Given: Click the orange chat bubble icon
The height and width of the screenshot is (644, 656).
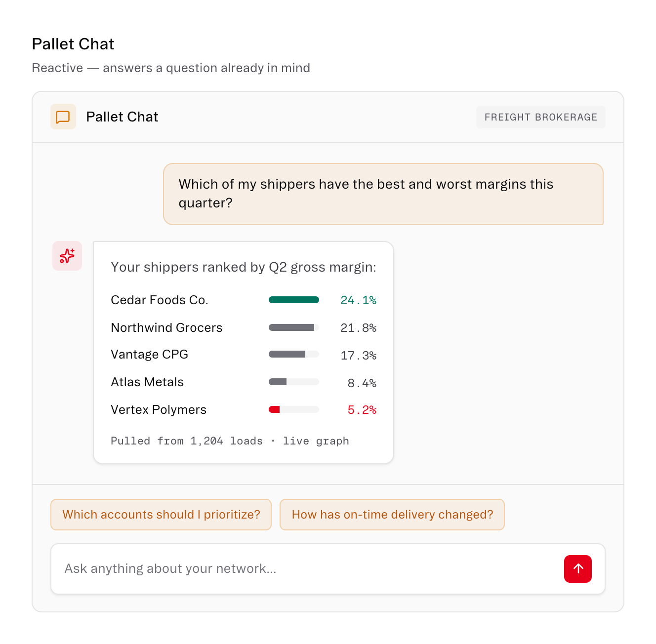Looking at the screenshot, I should click(x=63, y=117).
